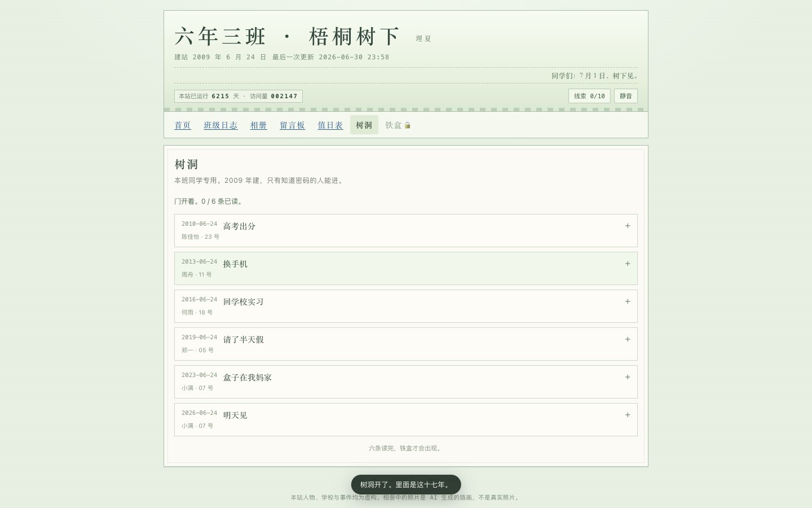Click the notice 同学们：7 月 1 日，树下见。
Screen dimensions: 812x508
coord(594,76)
